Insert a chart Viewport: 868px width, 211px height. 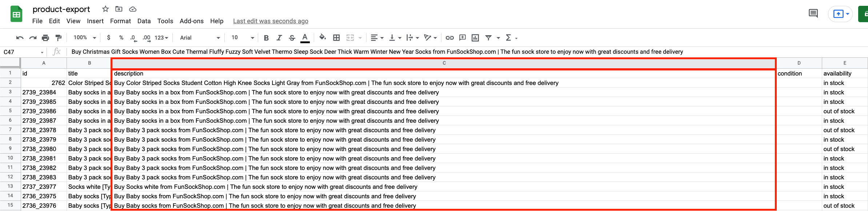tap(475, 38)
